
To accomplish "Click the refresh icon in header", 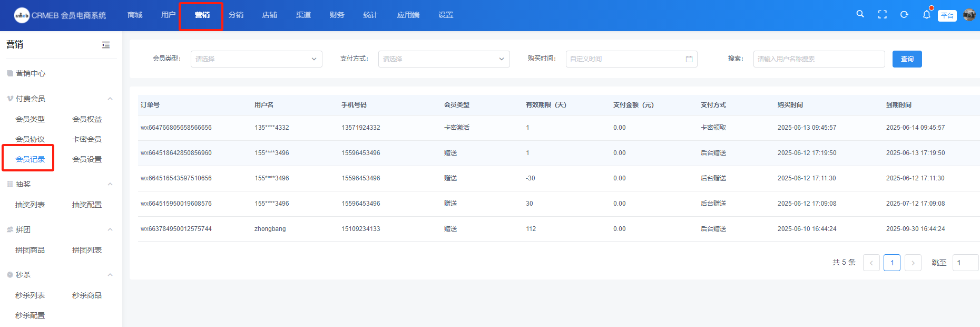I will pyautogui.click(x=904, y=15).
